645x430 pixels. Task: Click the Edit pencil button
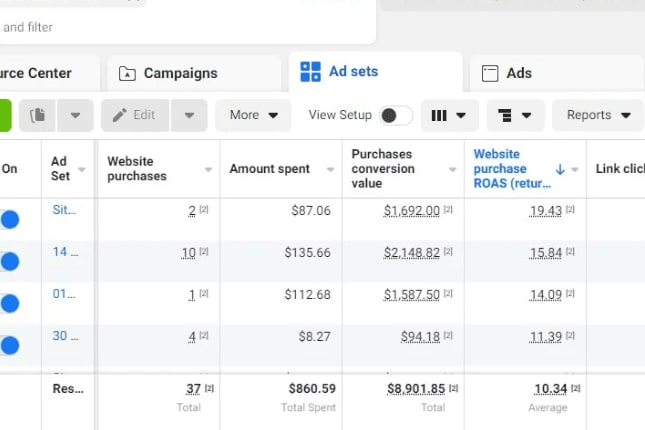[x=134, y=115]
